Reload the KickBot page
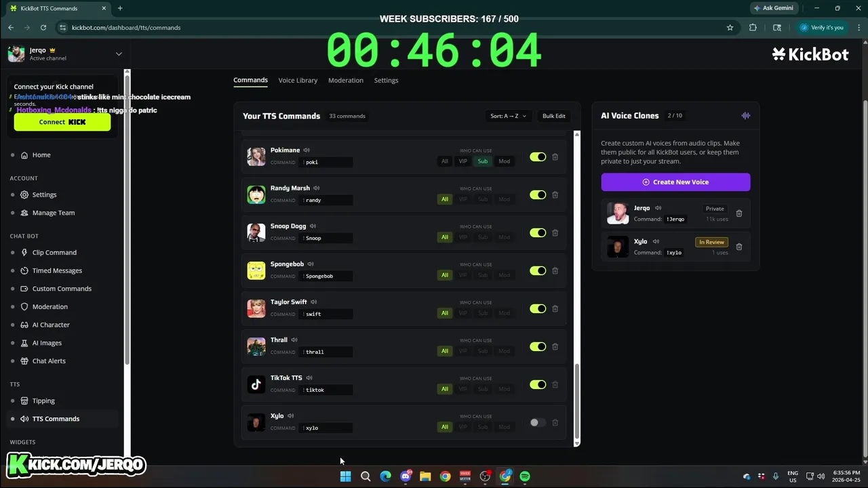Image resolution: width=868 pixels, height=488 pixels. pyautogui.click(x=43, y=28)
